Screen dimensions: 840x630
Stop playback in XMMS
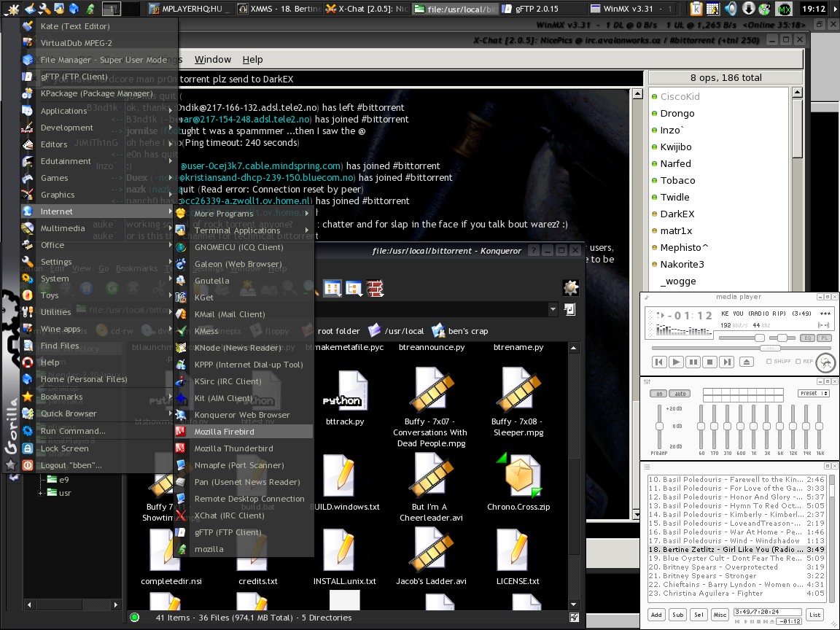(709, 362)
